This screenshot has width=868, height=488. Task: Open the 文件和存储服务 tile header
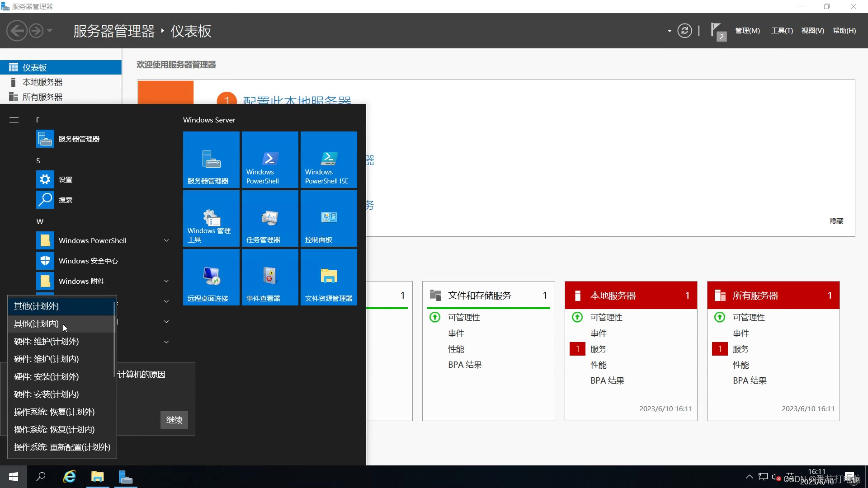coord(488,295)
